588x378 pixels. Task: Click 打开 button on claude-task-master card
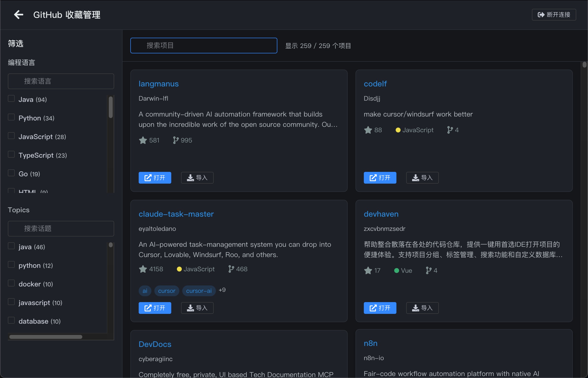[155, 308]
